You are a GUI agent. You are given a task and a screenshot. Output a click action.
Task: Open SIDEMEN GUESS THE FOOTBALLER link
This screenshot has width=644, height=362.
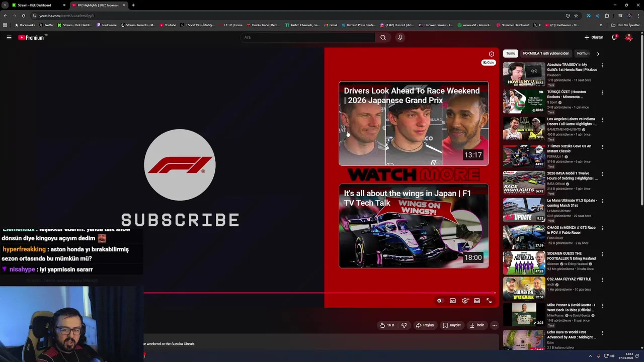coord(571,256)
